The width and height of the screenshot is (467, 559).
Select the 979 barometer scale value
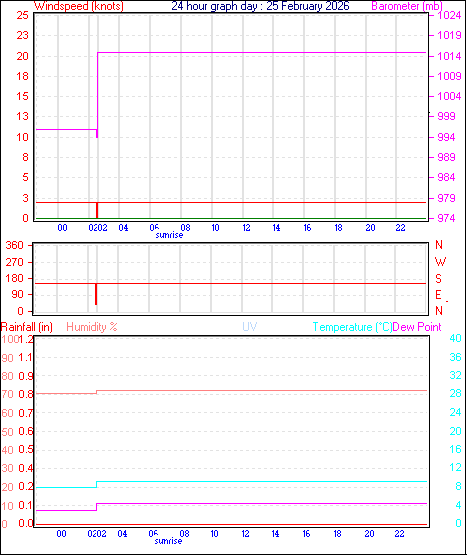[446, 198]
